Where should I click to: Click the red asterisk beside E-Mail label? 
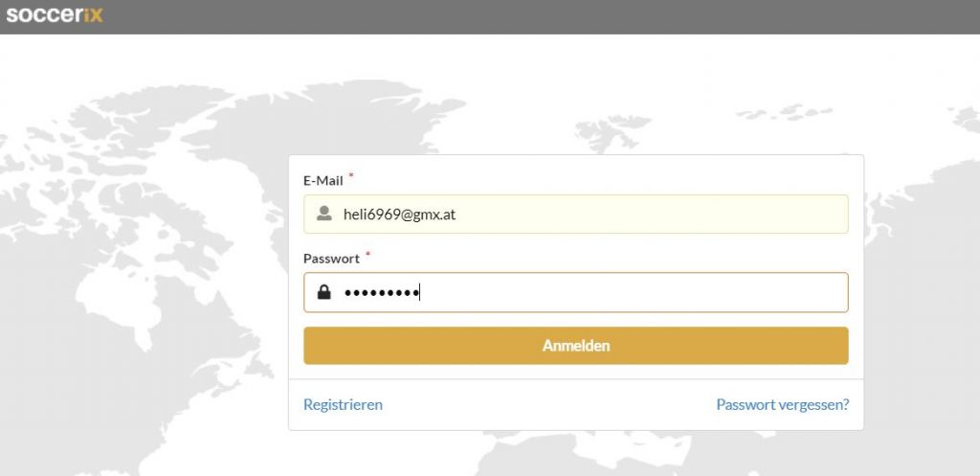click(351, 176)
